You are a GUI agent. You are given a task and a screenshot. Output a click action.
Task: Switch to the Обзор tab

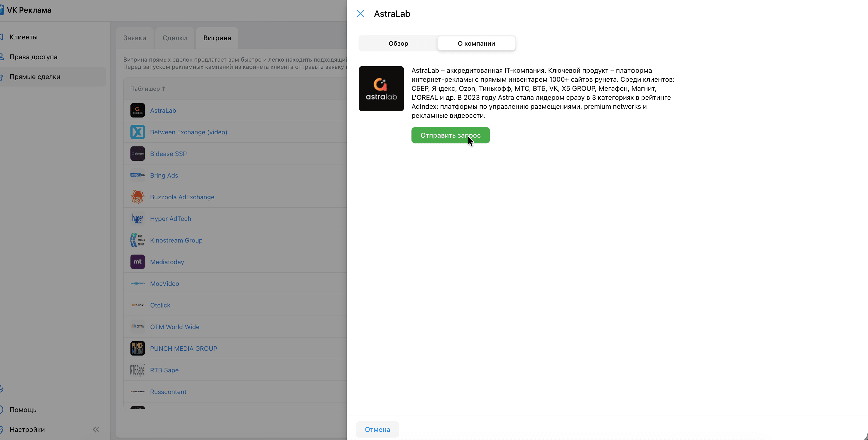coord(398,43)
